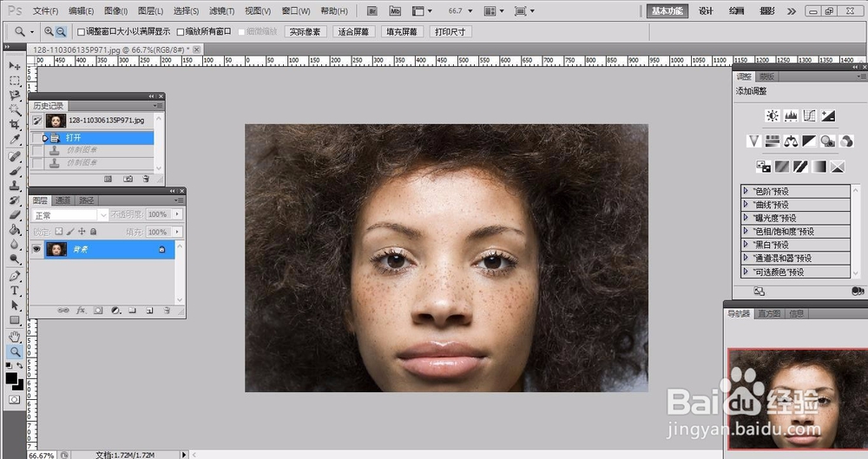This screenshot has height=459, width=868.
Task: Delete state using History panel trash icon
Action: tap(146, 179)
